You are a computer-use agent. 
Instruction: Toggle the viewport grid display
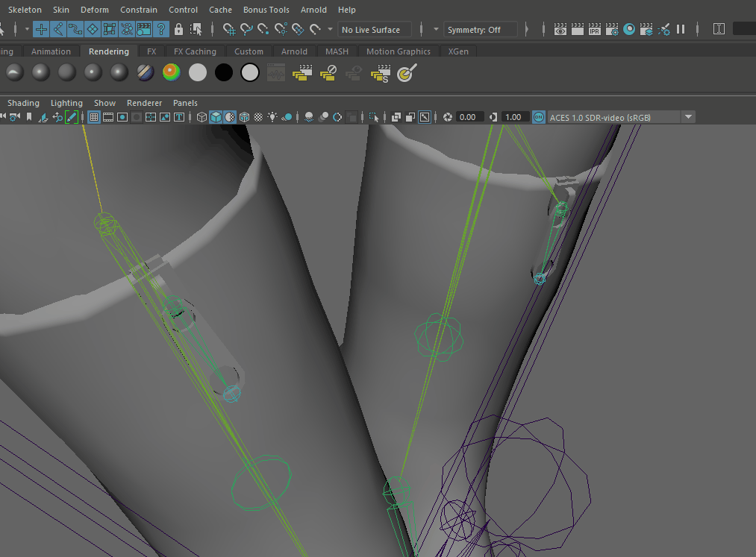coord(94,117)
